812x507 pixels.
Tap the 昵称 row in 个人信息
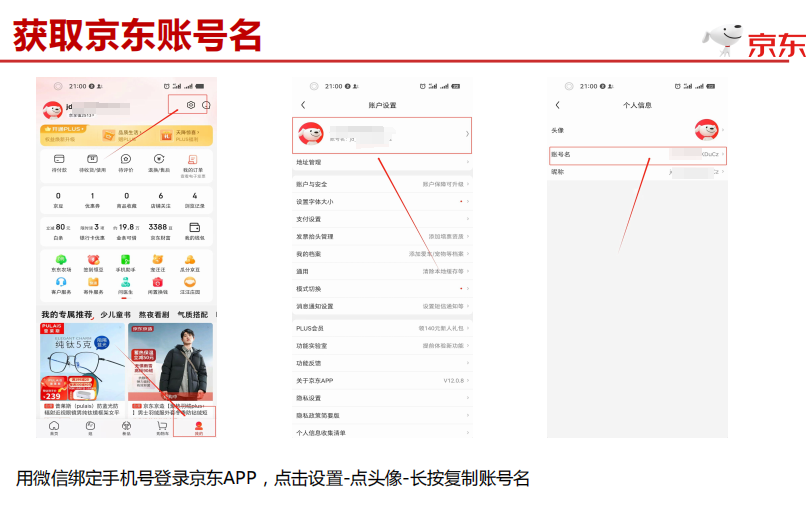coord(637,172)
